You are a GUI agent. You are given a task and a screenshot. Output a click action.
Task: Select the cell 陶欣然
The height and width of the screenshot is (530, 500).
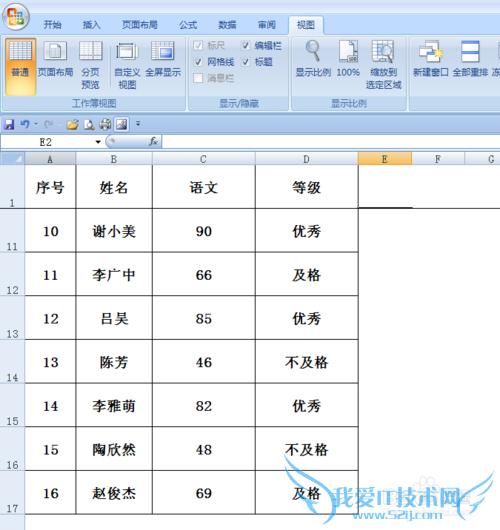click(114, 449)
